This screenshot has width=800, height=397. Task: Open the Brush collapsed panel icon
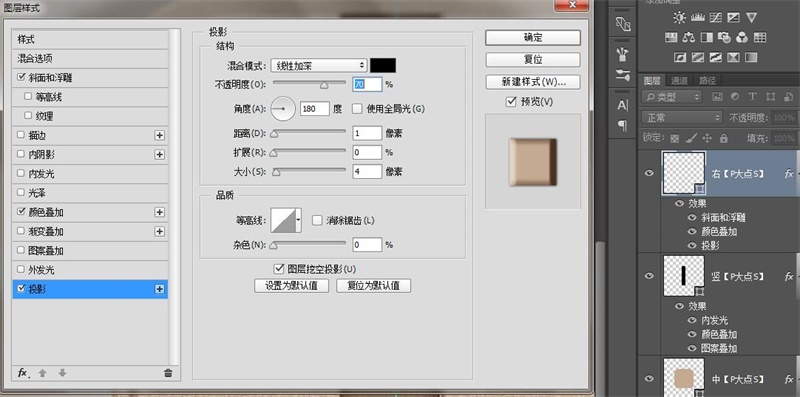(x=622, y=76)
